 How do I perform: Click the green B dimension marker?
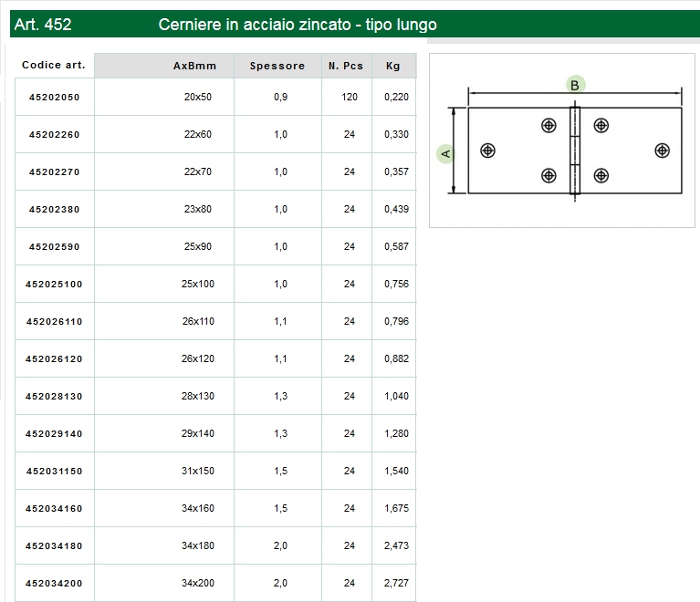pyautogui.click(x=575, y=85)
